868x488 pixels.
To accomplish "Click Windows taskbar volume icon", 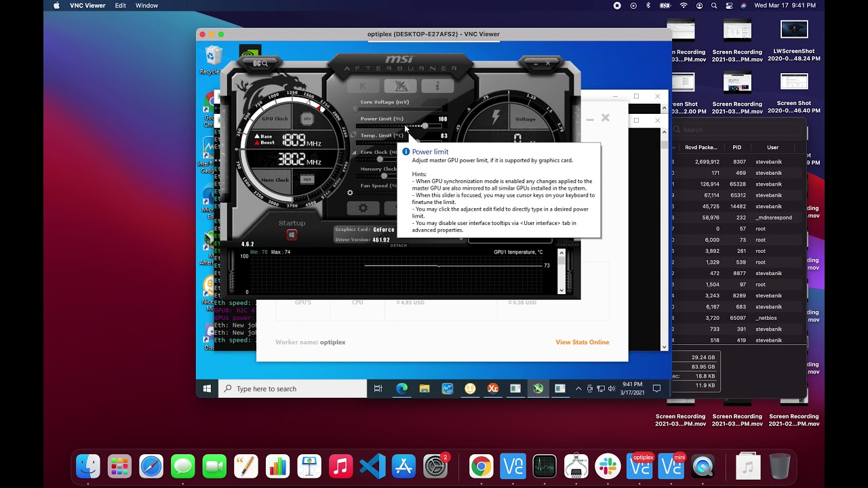I will tap(611, 388).
